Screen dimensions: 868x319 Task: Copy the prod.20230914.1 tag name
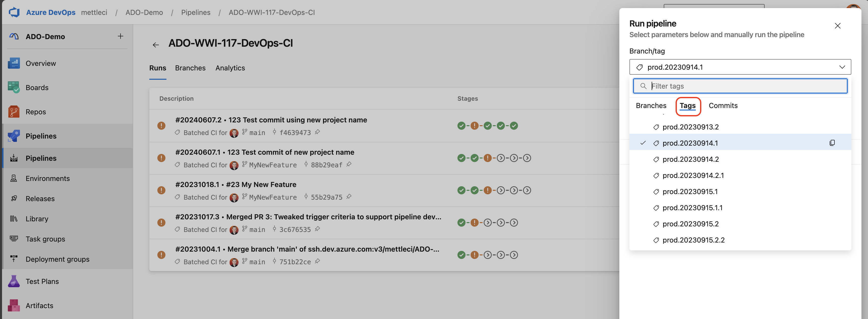click(832, 143)
